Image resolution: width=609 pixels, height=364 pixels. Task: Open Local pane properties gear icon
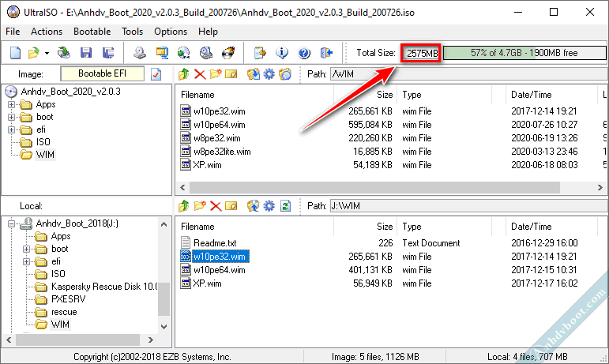click(x=269, y=205)
